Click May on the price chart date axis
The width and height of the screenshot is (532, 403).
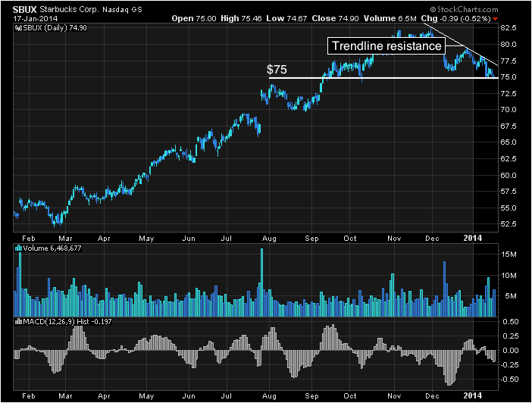(x=146, y=239)
